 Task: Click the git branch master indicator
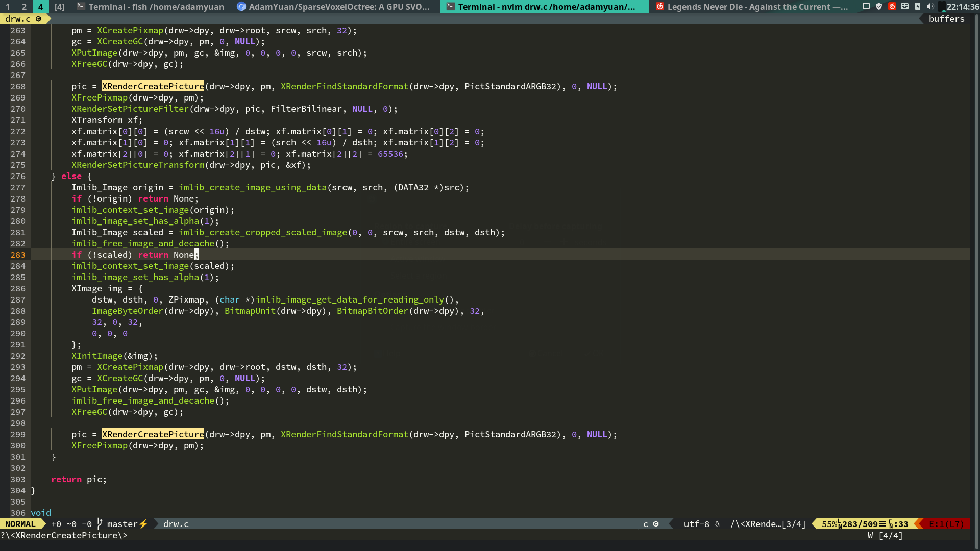(x=121, y=524)
